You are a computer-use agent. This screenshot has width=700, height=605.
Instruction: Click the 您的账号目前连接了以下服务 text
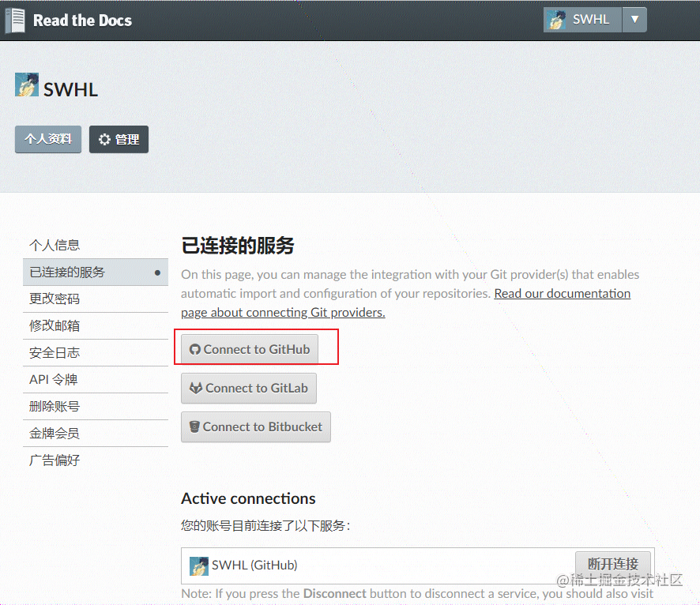[265, 525]
